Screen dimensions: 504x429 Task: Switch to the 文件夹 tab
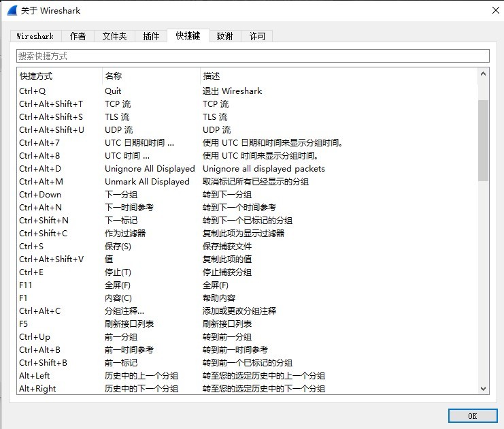114,36
